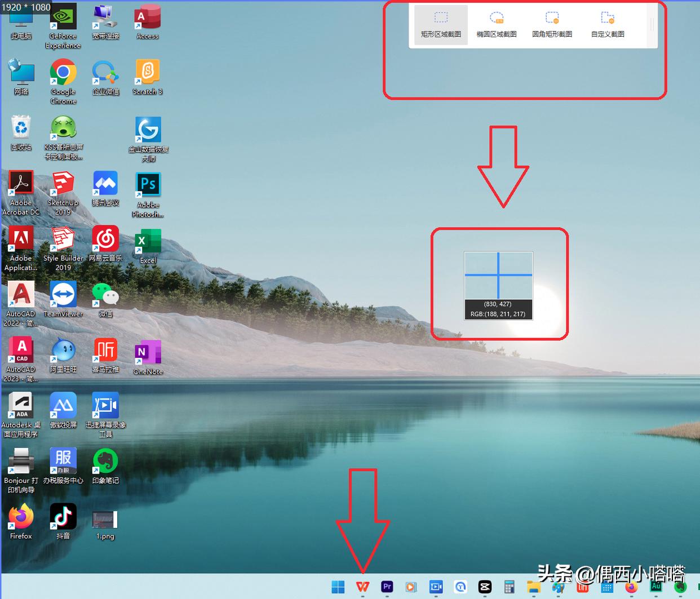Open AutoCAD 2022 desktop shortcut
700x599 pixels.
click(21, 304)
